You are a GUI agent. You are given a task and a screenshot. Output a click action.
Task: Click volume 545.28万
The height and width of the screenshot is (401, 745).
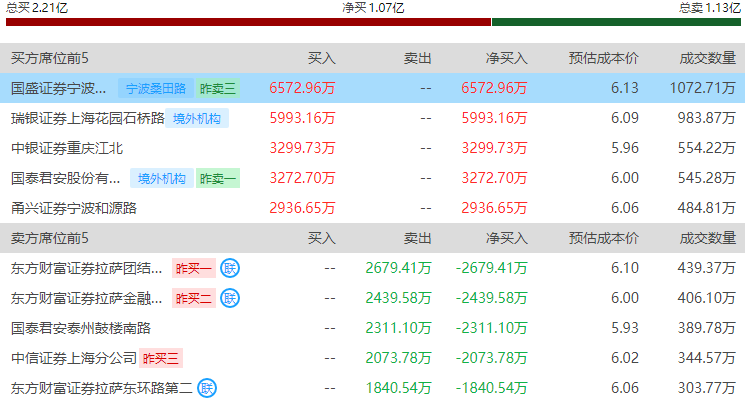coord(707,178)
